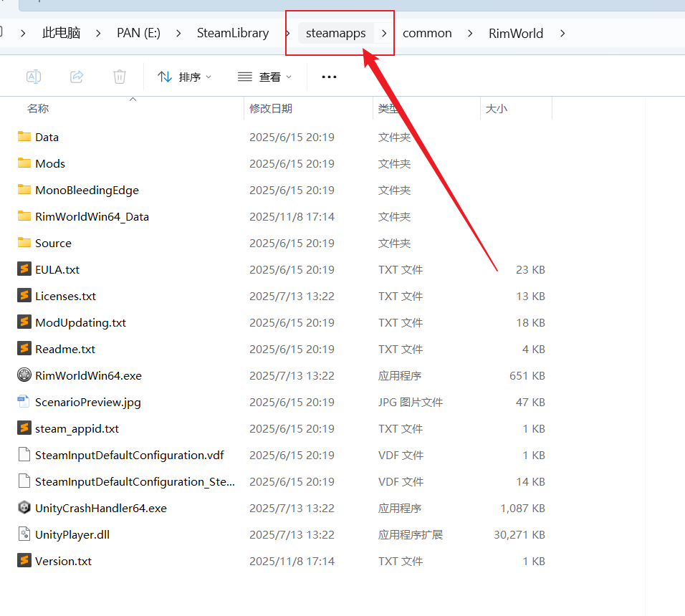Screen dimensions: 685x616
Task: Select the Version.txt file row
Action: (x=63, y=561)
